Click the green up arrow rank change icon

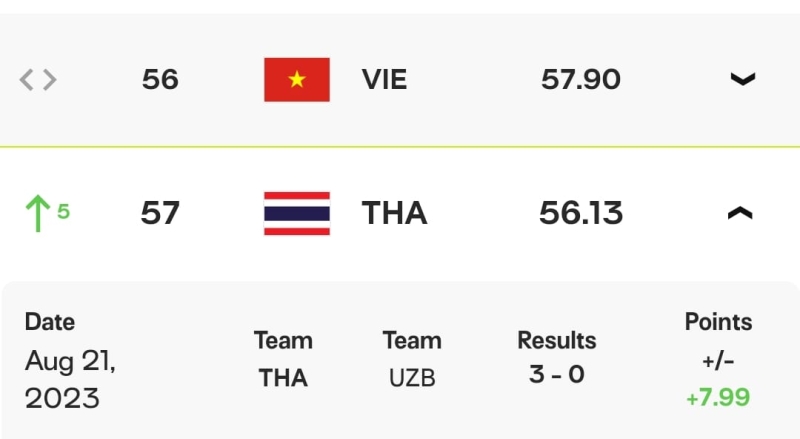38,214
